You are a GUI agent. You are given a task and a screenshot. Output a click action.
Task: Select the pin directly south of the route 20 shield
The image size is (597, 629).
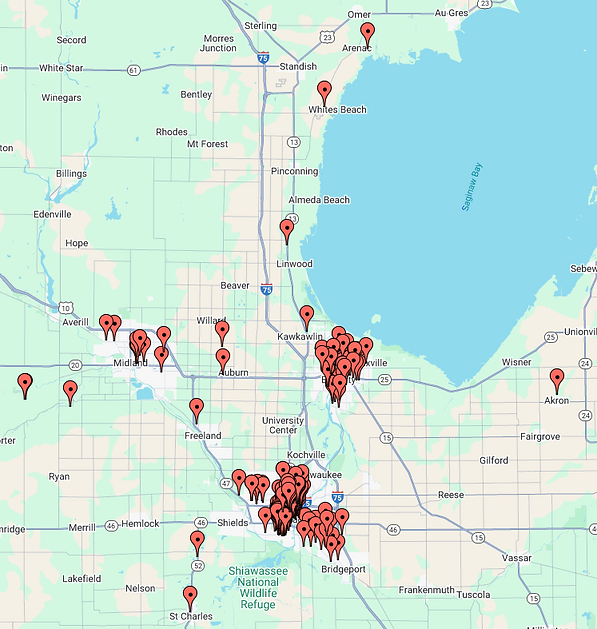71,392
